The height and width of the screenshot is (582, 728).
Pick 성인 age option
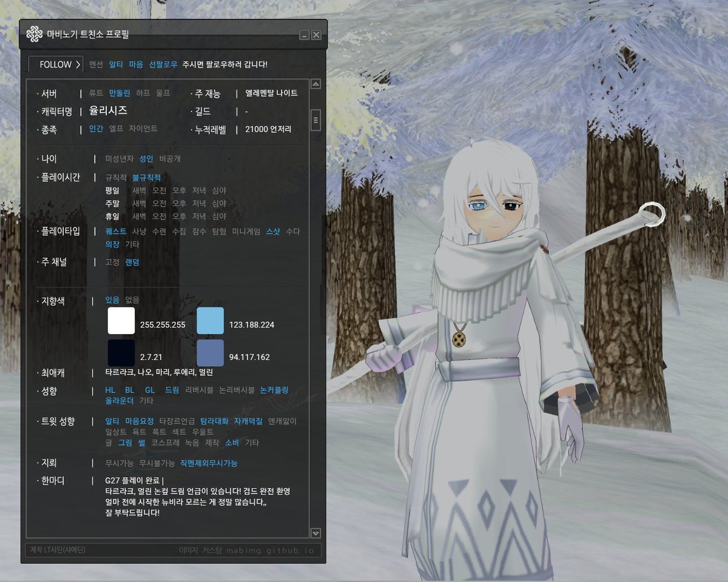coord(146,159)
